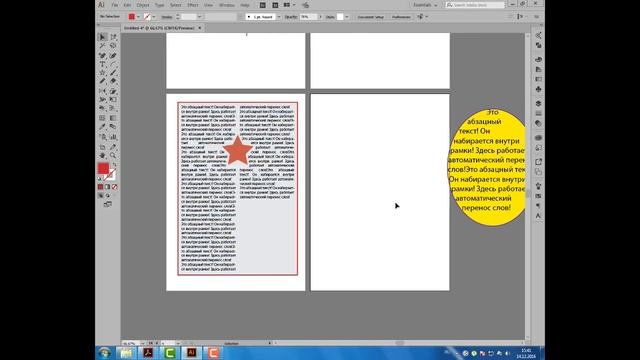Open the stroke color dropdown in control bar
This screenshot has height=360, width=640.
pos(154,17)
